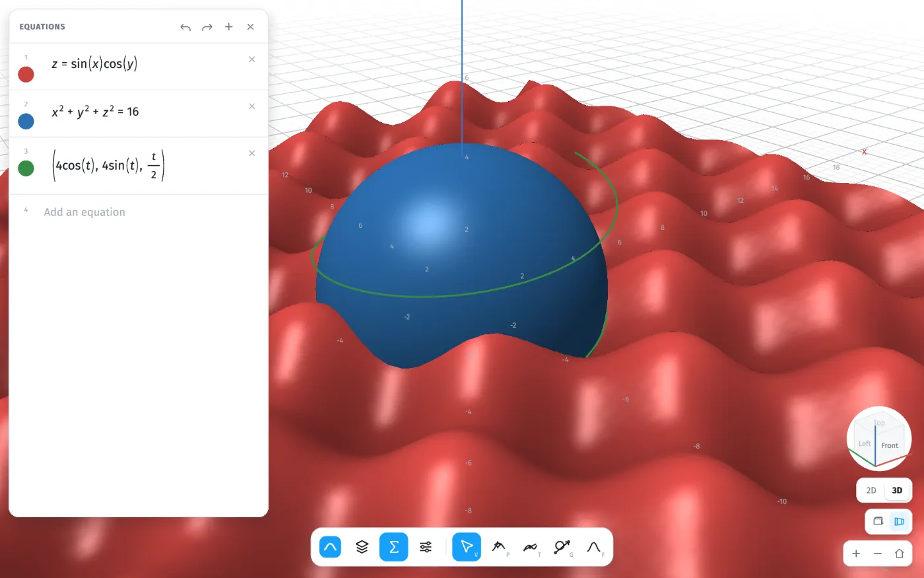Redo the last equation change

tap(207, 27)
